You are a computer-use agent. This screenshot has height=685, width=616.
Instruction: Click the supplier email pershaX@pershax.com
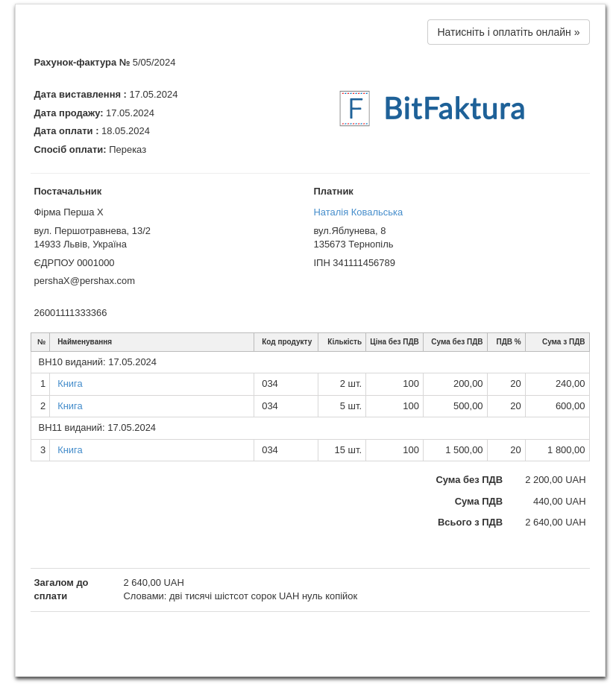84,281
